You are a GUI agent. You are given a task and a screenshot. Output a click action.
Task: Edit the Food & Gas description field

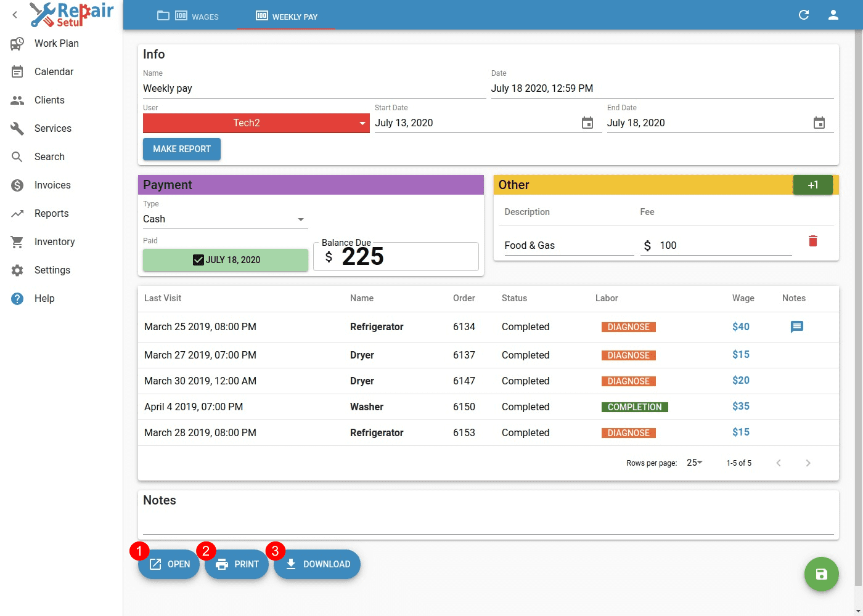pos(569,246)
